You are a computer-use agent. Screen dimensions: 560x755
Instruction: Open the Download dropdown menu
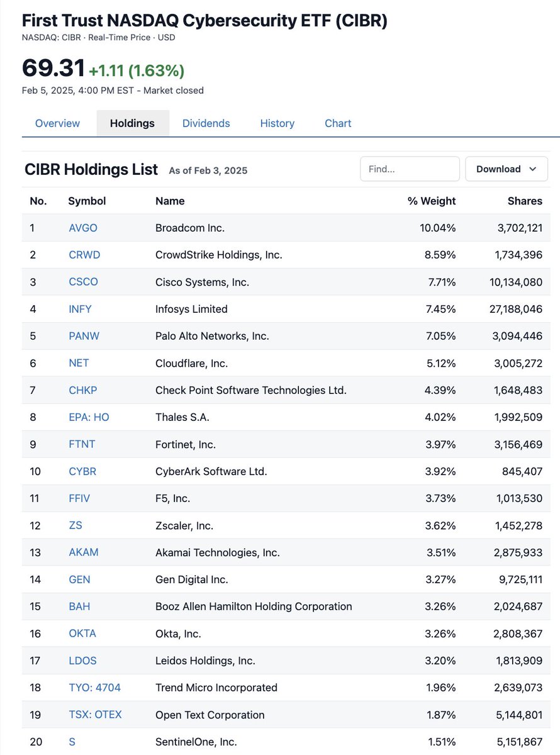pyautogui.click(x=507, y=169)
